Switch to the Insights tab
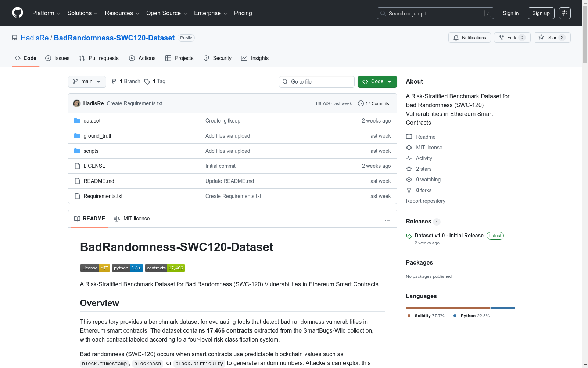This screenshot has width=588, height=368. [255, 58]
